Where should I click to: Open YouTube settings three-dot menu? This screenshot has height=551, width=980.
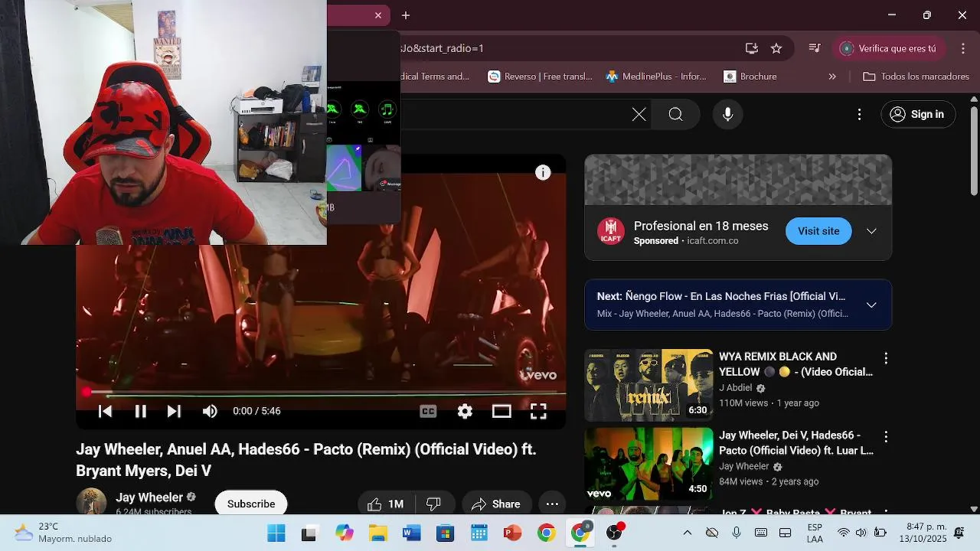[x=859, y=114]
